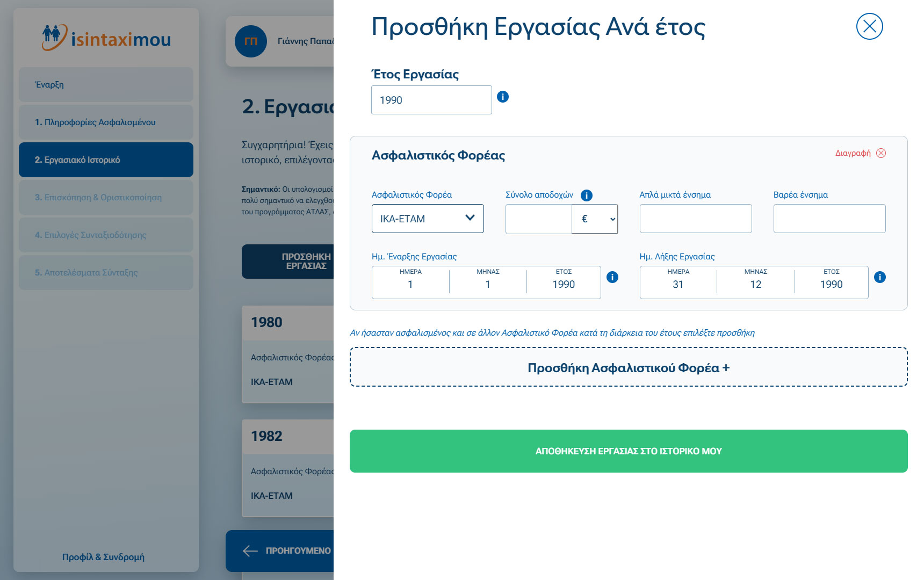Open step 1 Πληροφορίες Ασφαλισμένου
Image resolution: width=924 pixels, height=580 pixels.
coord(106,122)
